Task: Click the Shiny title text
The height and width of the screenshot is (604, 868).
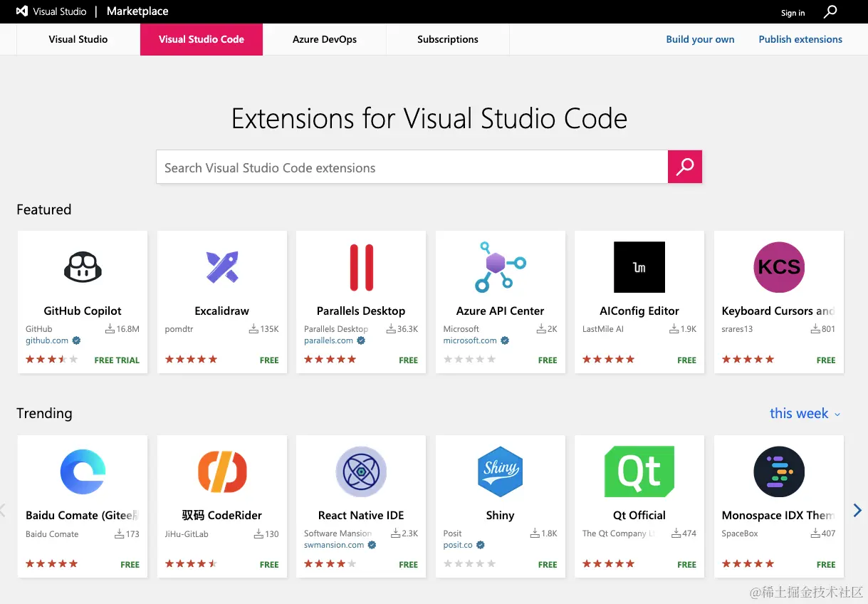Action: (500, 516)
